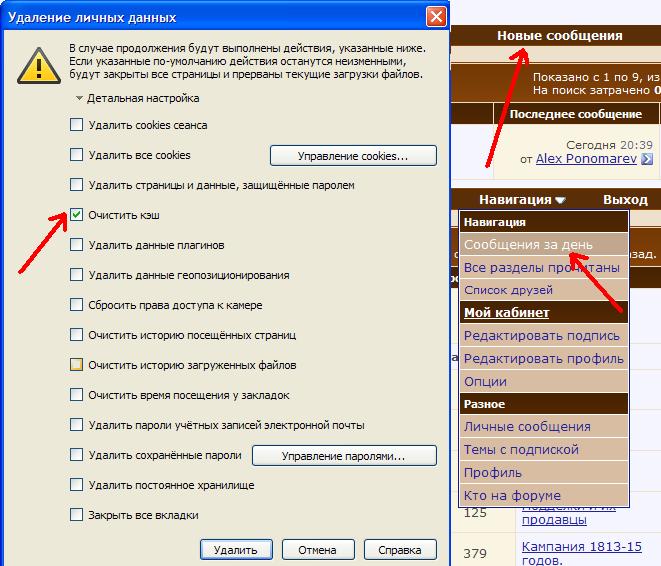Collapse the Детальная настройка section

click(x=79, y=98)
